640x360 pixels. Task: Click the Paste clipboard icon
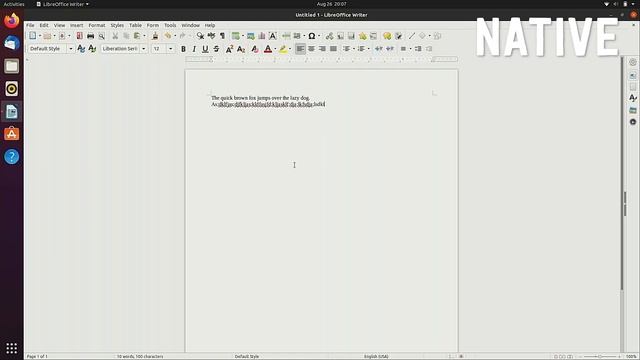[137, 36]
